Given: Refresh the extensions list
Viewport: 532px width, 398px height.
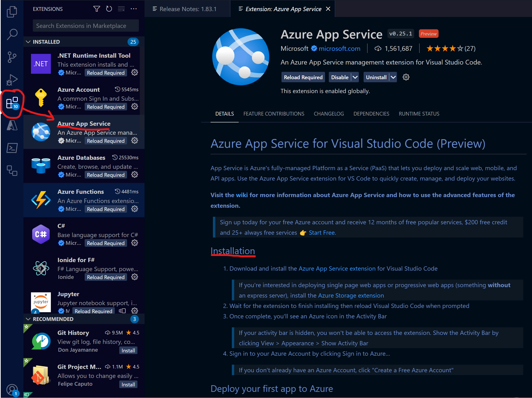Looking at the screenshot, I should tap(109, 9).
